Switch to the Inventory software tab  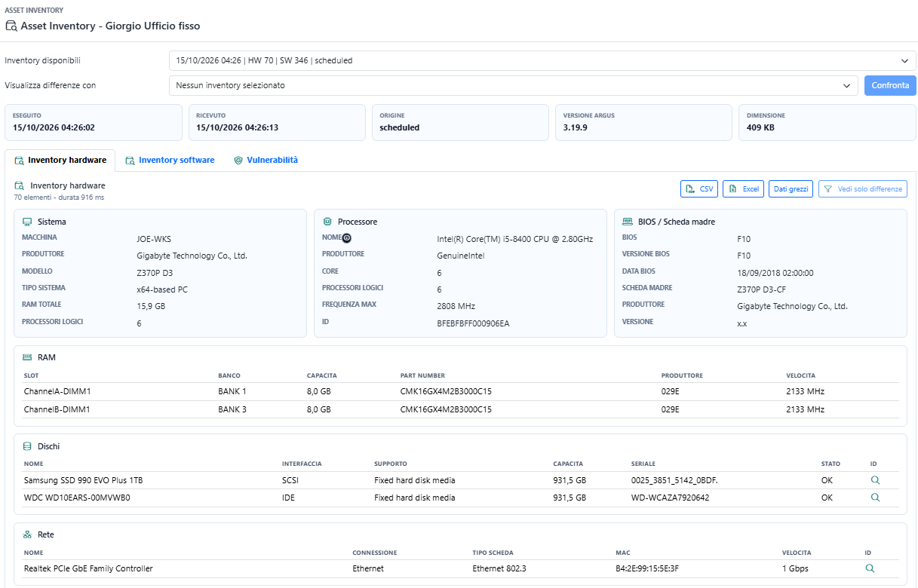(170, 160)
